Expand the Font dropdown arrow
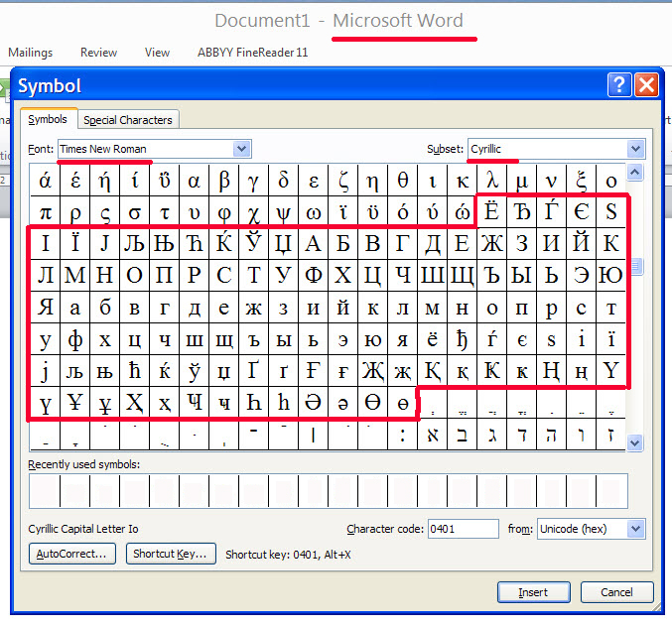This screenshot has height=628, width=672. click(242, 149)
